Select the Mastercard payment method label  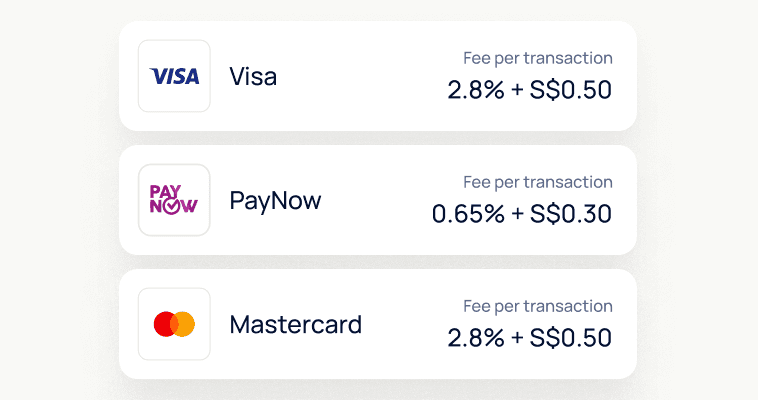(x=295, y=325)
